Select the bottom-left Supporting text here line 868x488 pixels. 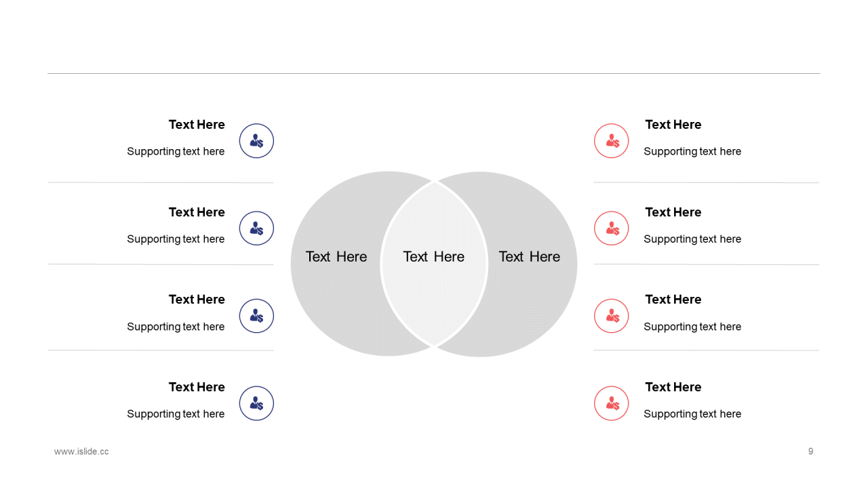[x=176, y=414]
